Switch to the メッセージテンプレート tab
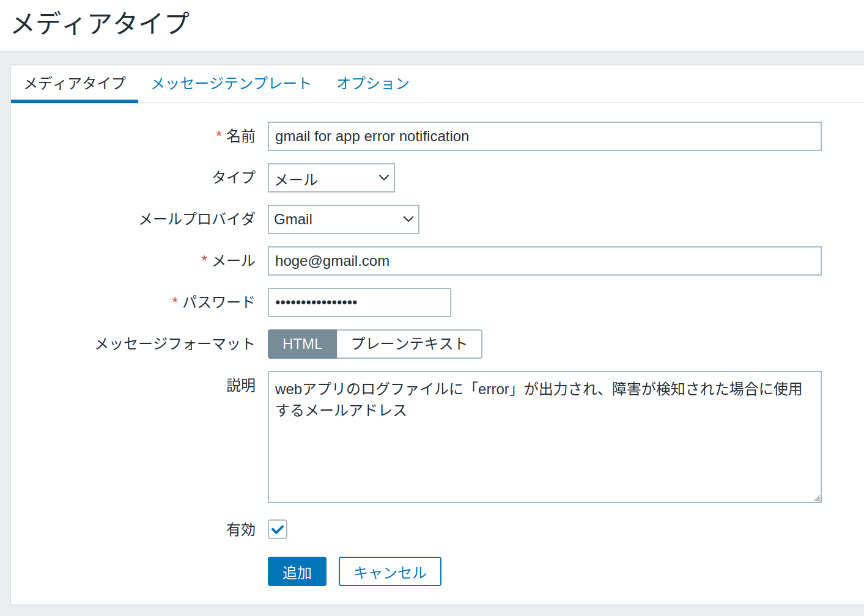The width and height of the screenshot is (864, 616). [231, 83]
